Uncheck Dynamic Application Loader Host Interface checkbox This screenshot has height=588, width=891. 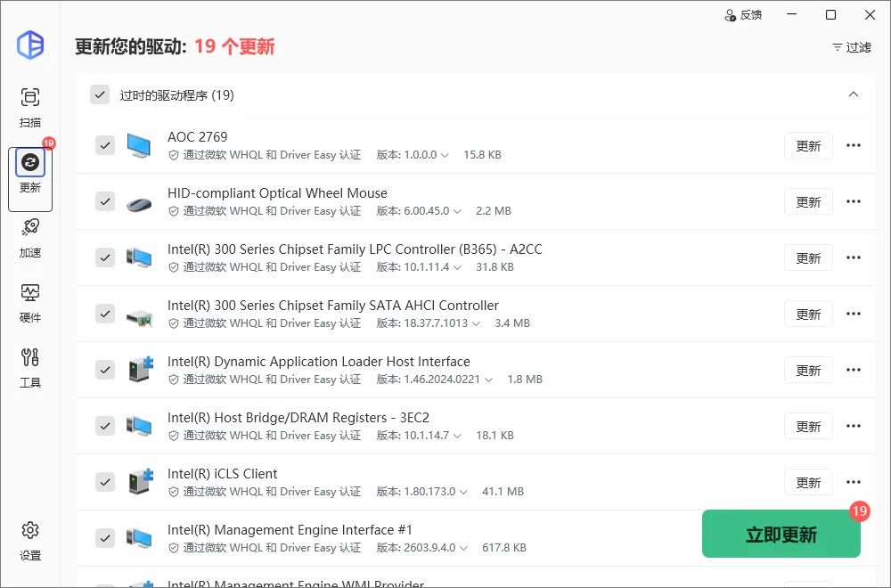[105, 370]
